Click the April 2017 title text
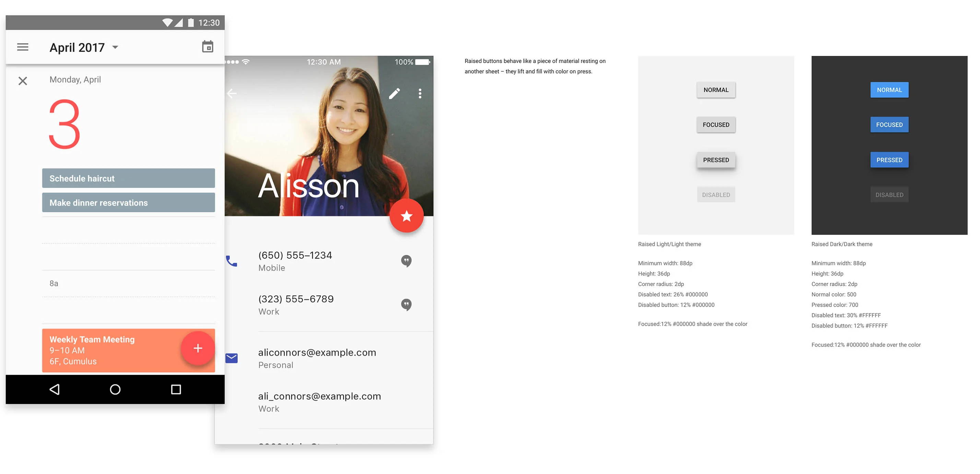980x474 pixels. [77, 48]
